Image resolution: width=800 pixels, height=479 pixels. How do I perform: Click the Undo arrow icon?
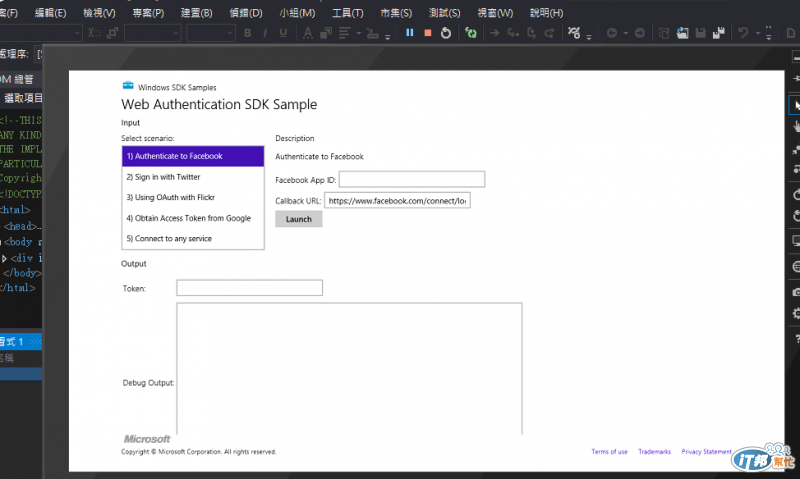pyautogui.click(x=743, y=33)
